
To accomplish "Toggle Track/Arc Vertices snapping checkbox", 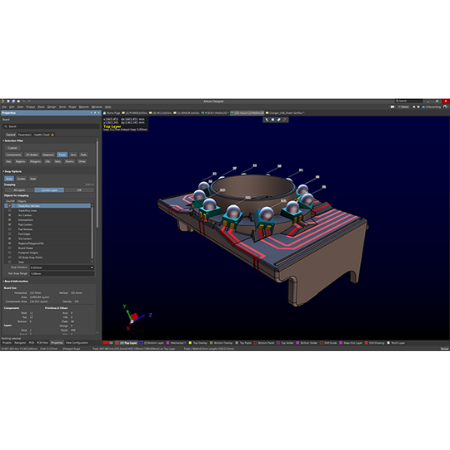I will (x=9, y=206).
